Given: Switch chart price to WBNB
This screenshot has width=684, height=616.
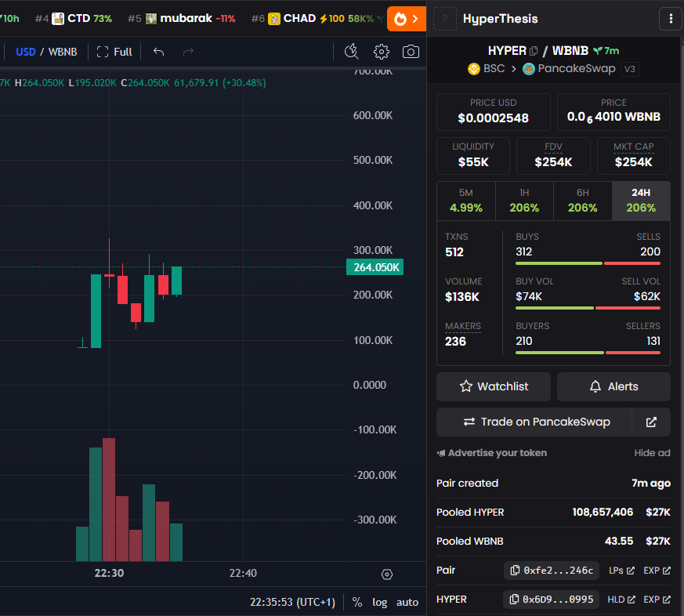Looking at the screenshot, I should [63, 52].
